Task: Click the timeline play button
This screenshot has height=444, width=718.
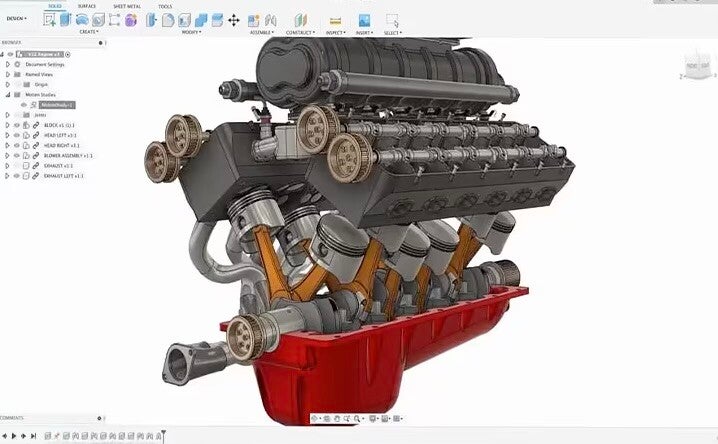Action: (14, 436)
